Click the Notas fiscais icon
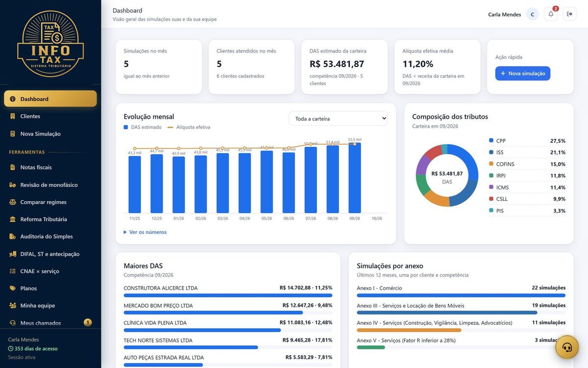The height and width of the screenshot is (368, 588). (13, 167)
